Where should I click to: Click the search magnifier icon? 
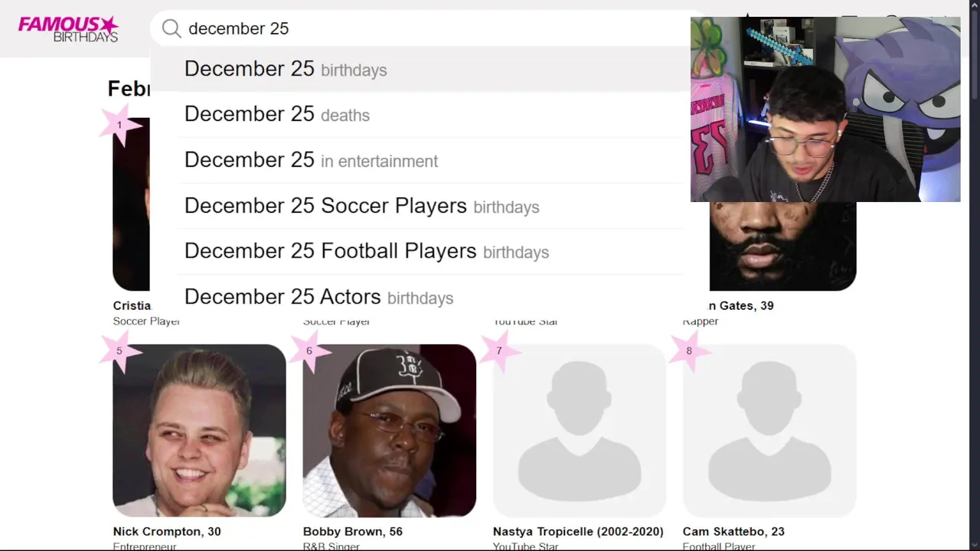pyautogui.click(x=171, y=29)
